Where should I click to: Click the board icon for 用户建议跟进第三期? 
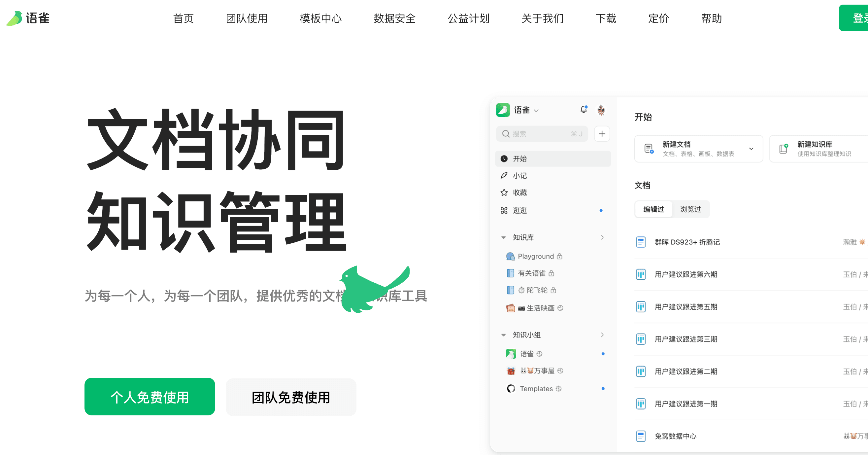coord(641,339)
